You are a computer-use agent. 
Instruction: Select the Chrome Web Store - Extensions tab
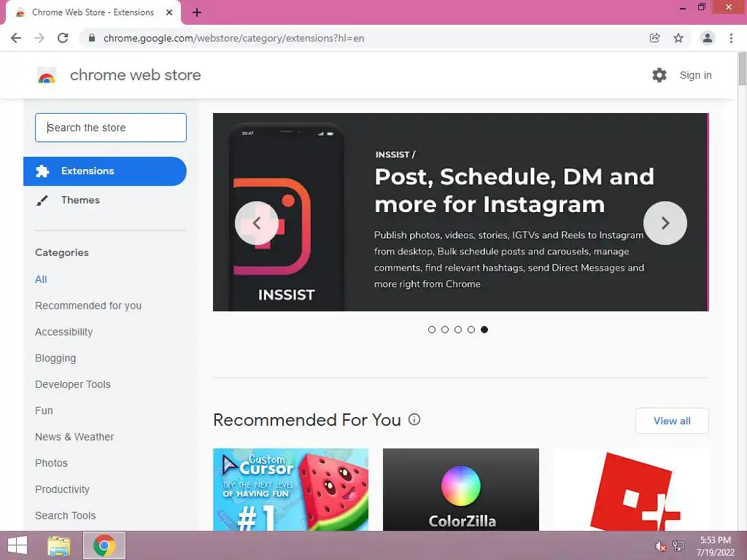[93, 12]
